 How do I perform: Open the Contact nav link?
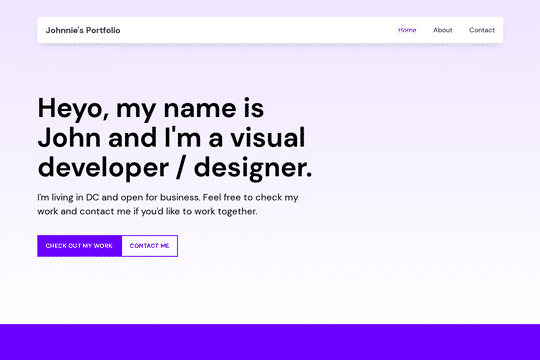tap(482, 30)
